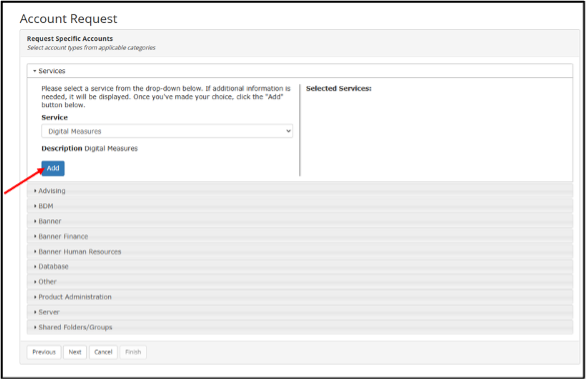586x380 pixels.
Task: Expand the Database category
Action: (300, 266)
